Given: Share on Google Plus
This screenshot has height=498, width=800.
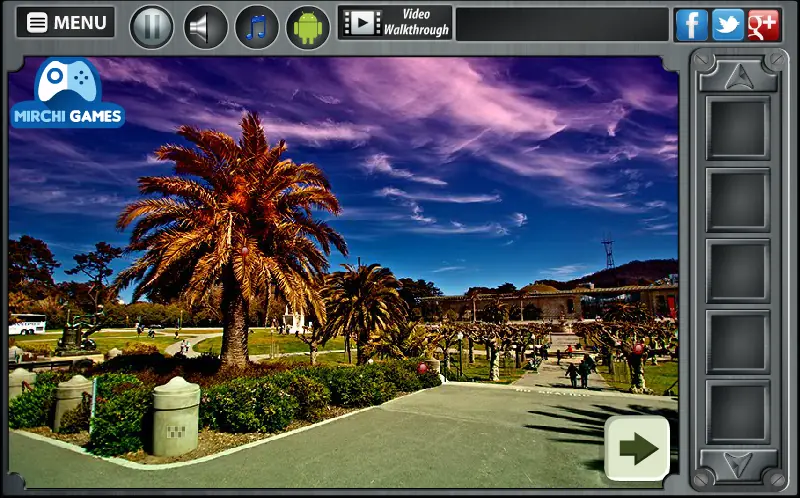Looking at the screenshot, I should [763, 24].
